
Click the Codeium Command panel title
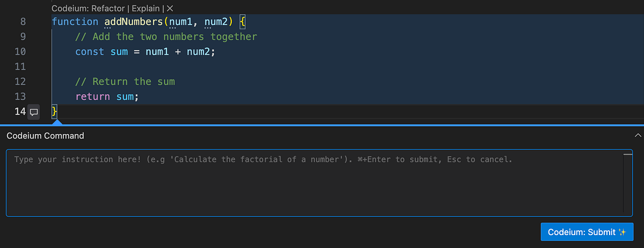click(x=45, y=136)
